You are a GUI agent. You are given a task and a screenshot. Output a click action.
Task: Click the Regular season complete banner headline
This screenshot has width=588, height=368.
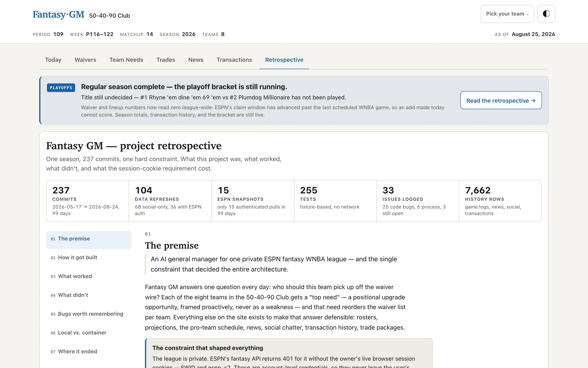point(184,87)
